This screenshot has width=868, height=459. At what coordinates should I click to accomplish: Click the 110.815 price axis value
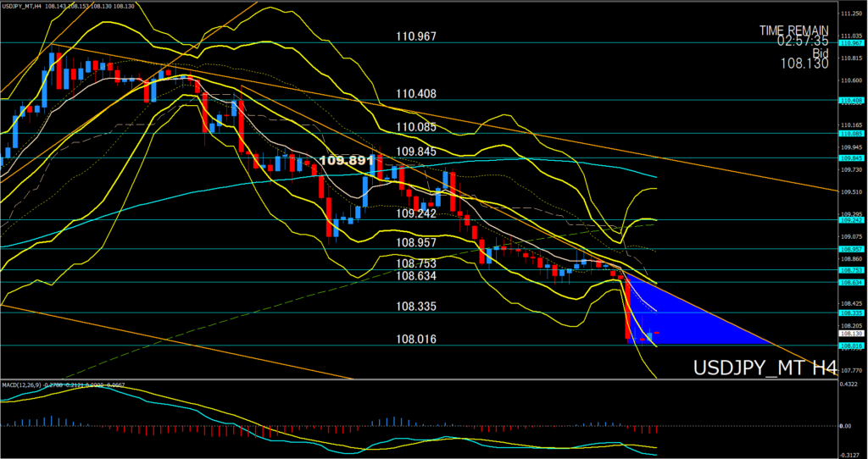coord(851,58)
